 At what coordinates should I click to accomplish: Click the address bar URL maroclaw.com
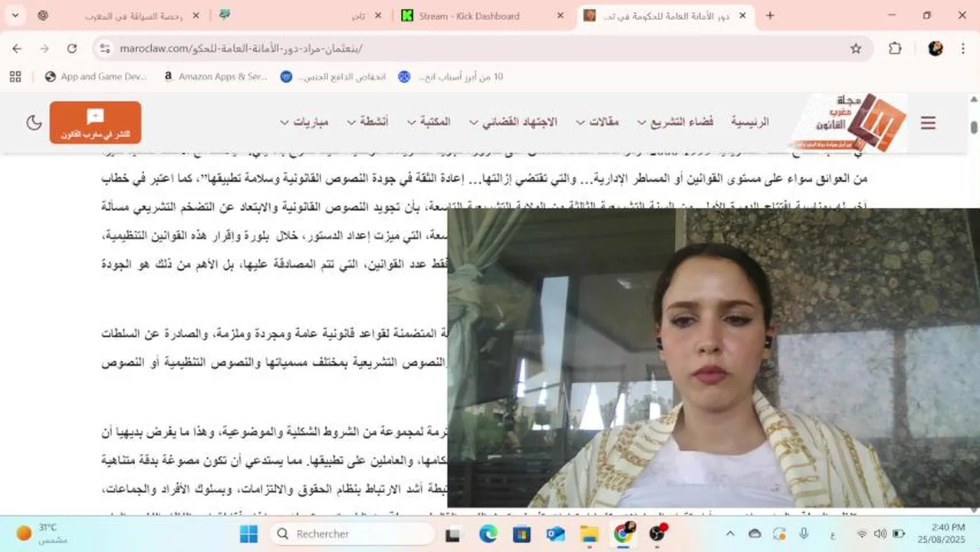coord(241,48)
